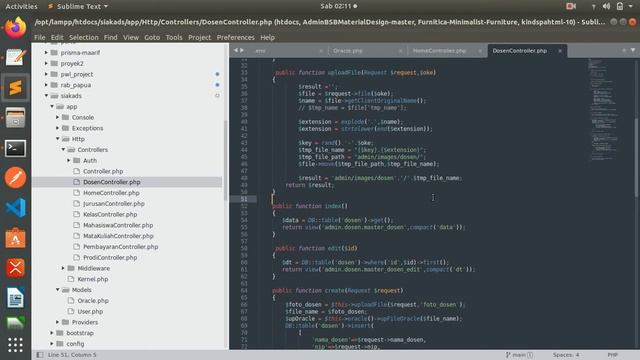The image size is (640, 360).
Task: Switch to the DosenController.php tab
Action: point(520,51)
